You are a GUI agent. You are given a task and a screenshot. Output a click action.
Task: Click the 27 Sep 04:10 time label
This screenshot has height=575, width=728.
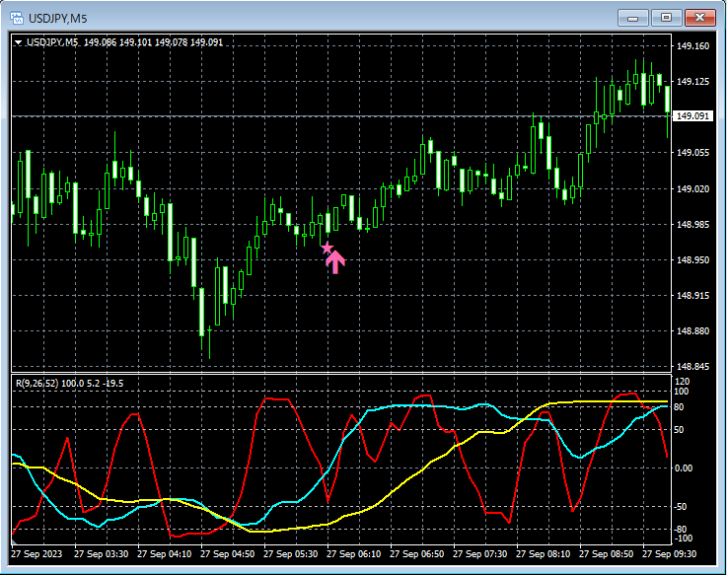point(165,554)
